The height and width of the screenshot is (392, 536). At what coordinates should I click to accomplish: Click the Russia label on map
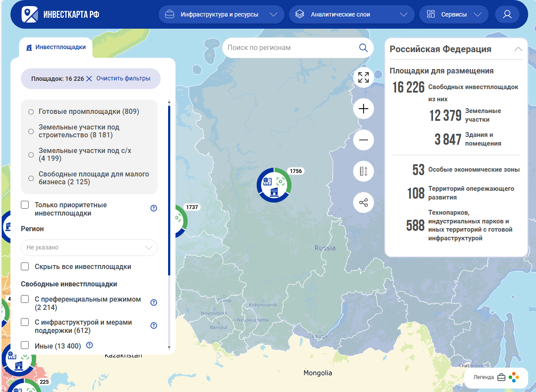325,248
